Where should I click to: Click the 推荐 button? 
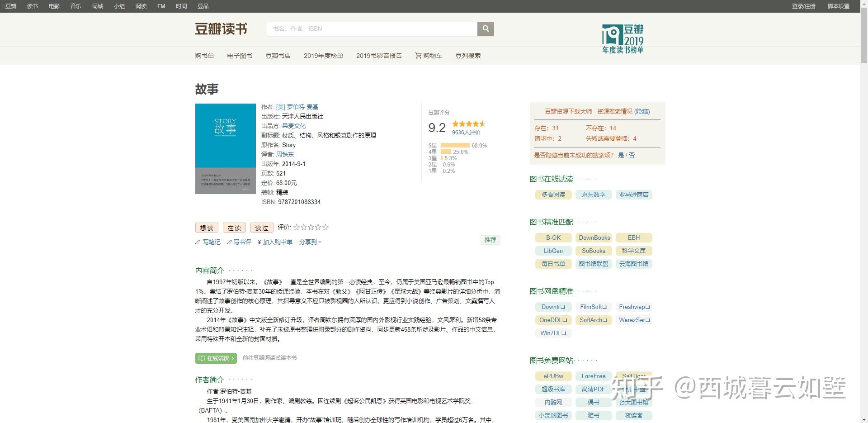(490, 240)
